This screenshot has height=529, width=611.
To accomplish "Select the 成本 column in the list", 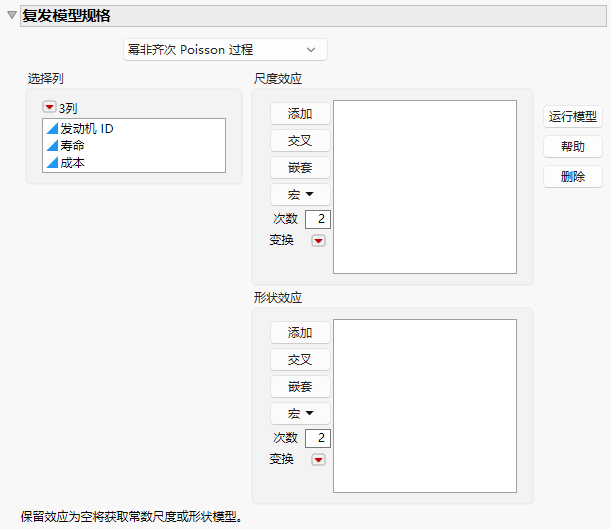I will point(134,163).
